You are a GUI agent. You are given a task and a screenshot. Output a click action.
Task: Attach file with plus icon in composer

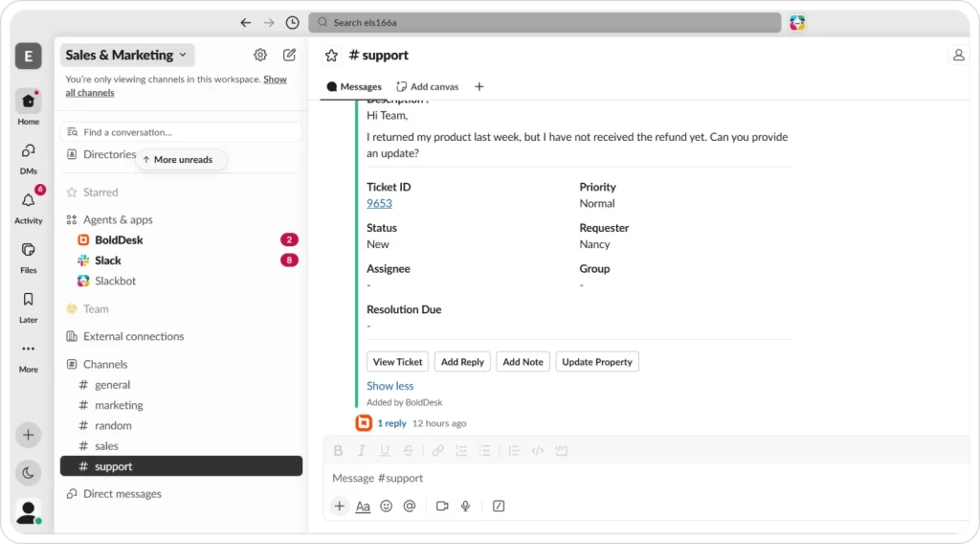tap(340, 506)
